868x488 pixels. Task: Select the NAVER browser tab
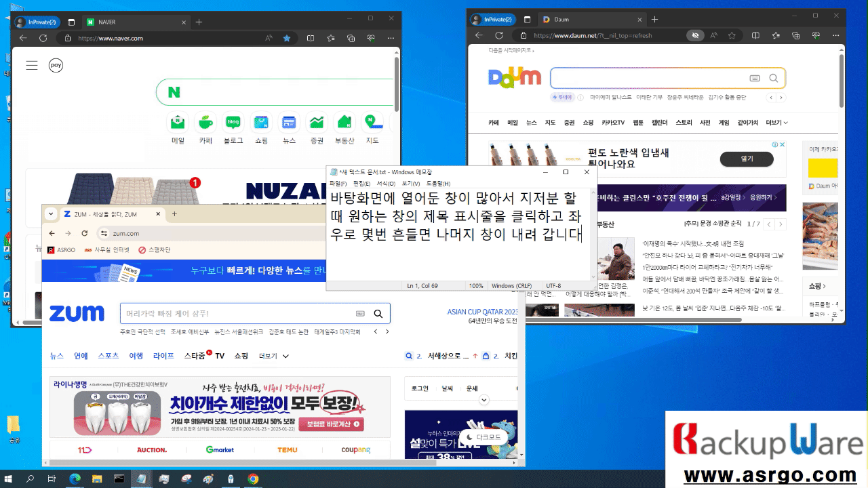pyautogui.click(x=135, y=22)
